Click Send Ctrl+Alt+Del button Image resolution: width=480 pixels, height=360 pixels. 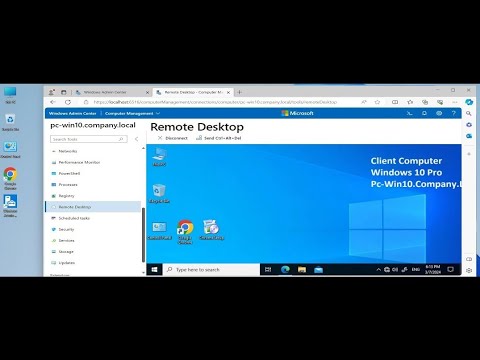218,138
